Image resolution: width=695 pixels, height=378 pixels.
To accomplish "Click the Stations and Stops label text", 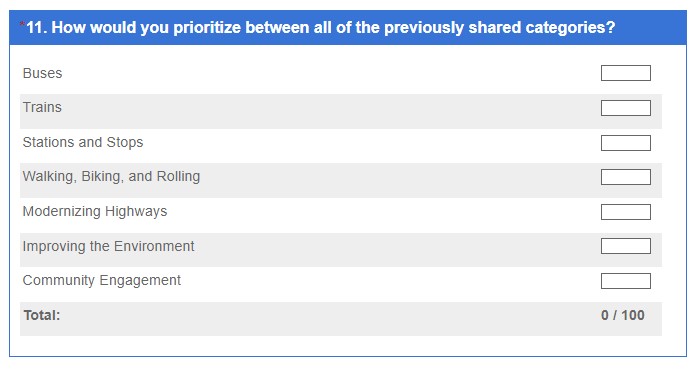I will [x=83, y=142].
